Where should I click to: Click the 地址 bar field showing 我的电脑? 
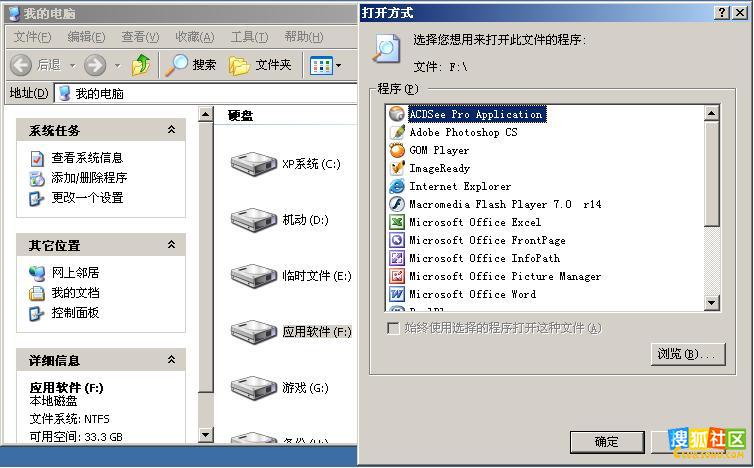point(206,93)
